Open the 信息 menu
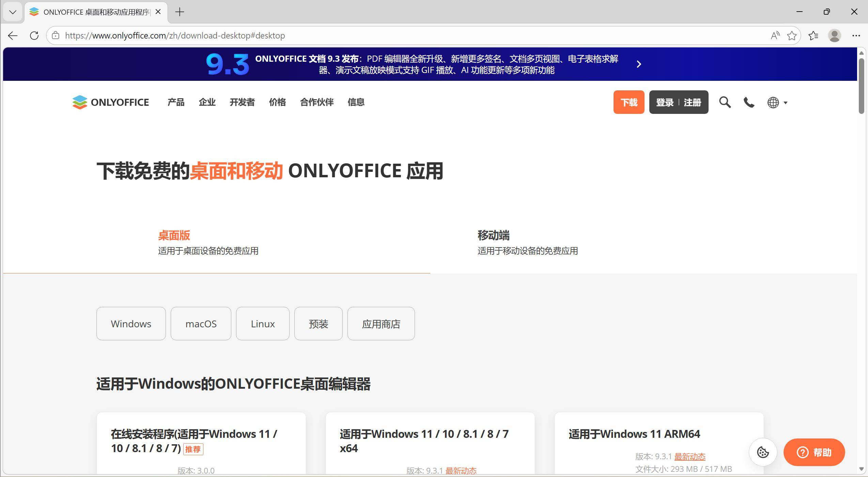 click(x=356, y=102)
